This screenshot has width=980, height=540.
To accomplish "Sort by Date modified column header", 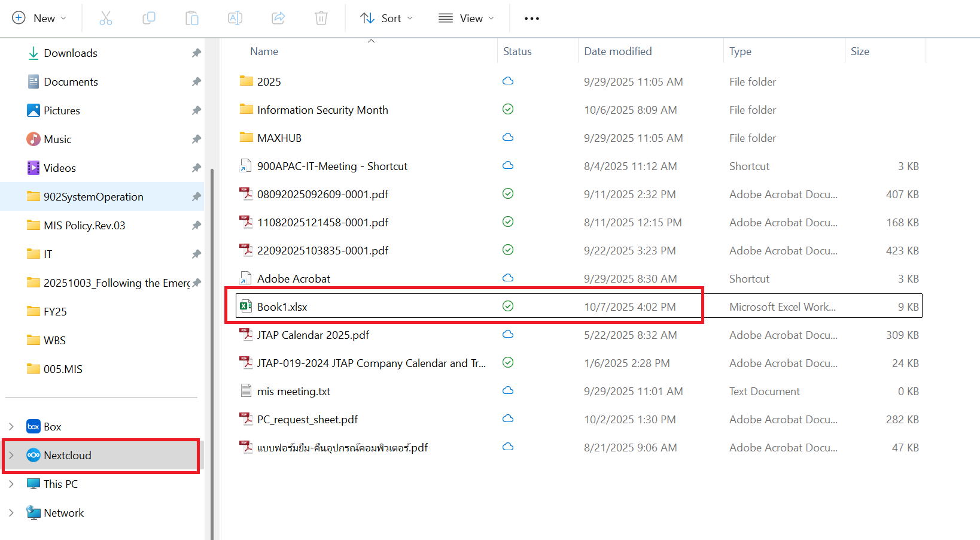I will pos(618,51).
